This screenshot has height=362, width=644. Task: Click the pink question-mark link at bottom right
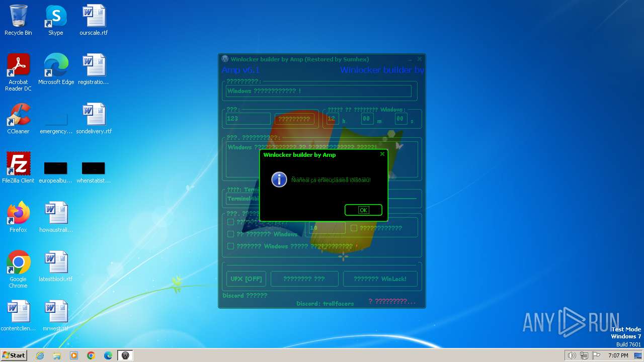[392, 301]
